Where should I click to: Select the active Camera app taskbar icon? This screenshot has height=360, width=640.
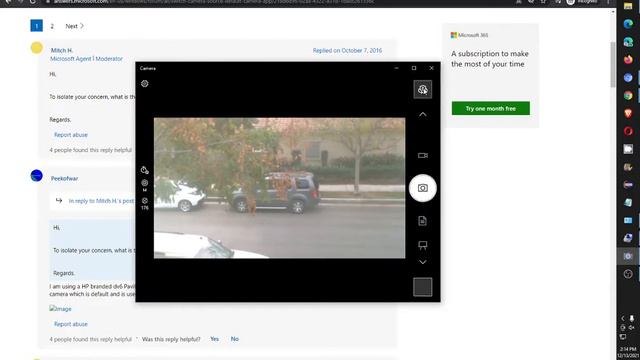tap(628, 256)
